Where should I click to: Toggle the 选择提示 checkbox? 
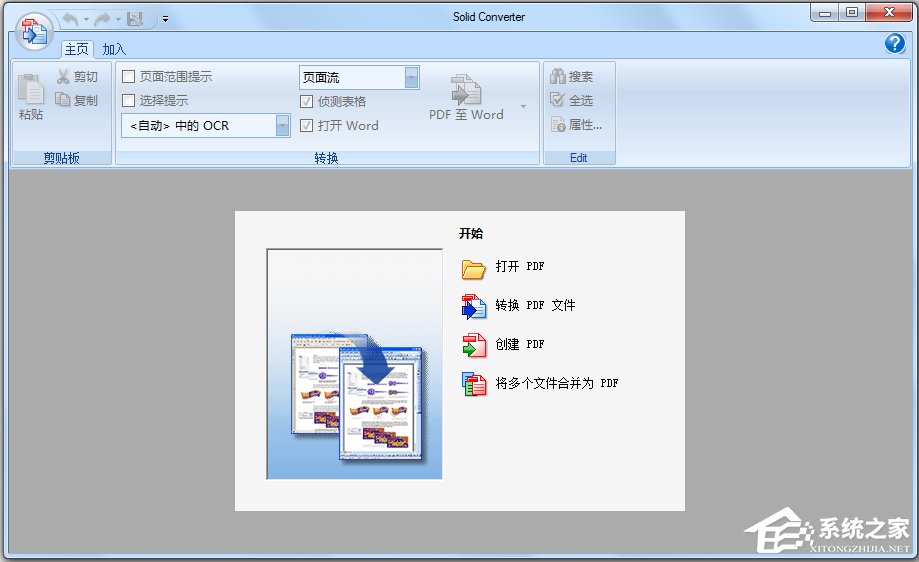(x=128, y=101)
